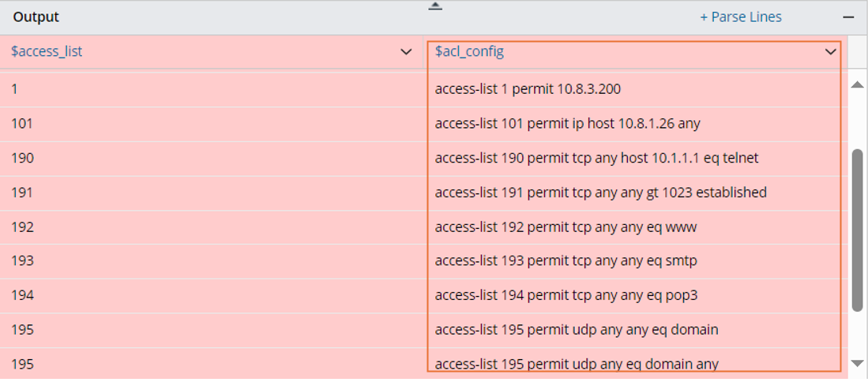Select the access-list 191 established entry
868x382 pixels.
tap(600, 192)
